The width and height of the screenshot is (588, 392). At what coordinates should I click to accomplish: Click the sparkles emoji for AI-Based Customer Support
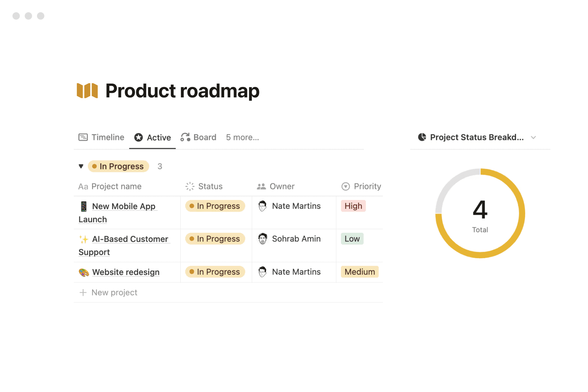pos(83,239)
